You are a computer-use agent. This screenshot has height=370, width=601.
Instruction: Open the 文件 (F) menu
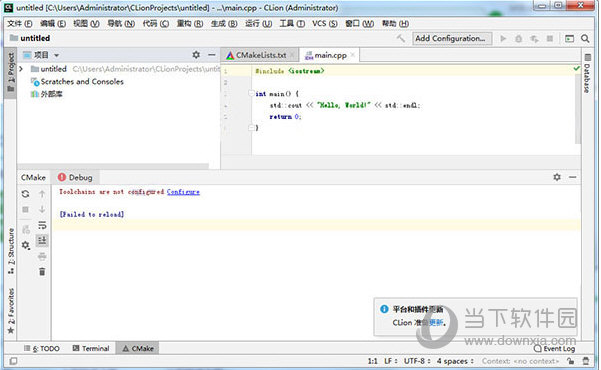(x=20, y=23)
